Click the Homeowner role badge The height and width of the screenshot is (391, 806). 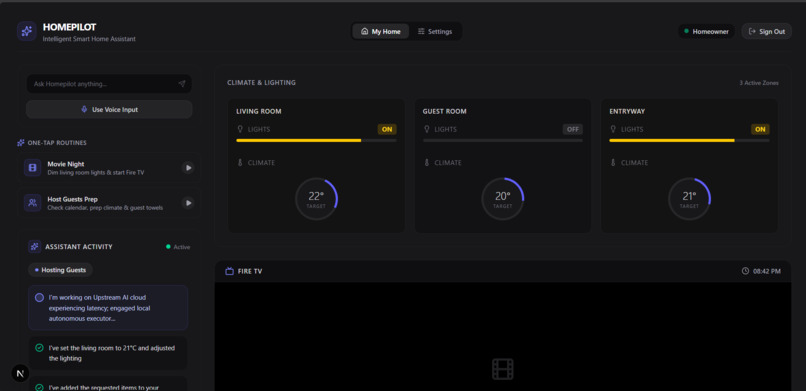(706, 31)
